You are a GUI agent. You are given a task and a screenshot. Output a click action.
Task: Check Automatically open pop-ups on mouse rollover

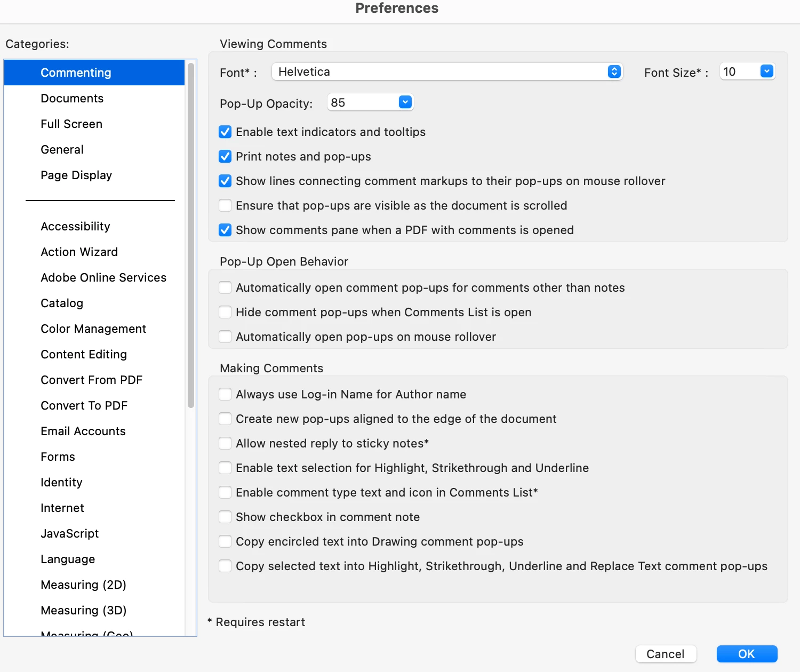pyautogui.click(x=225, y=337)
